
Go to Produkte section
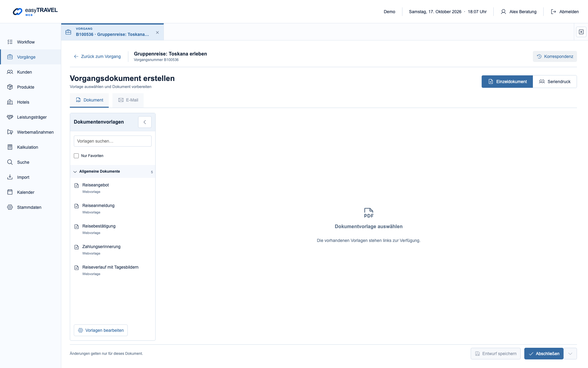tap(30, 87)
